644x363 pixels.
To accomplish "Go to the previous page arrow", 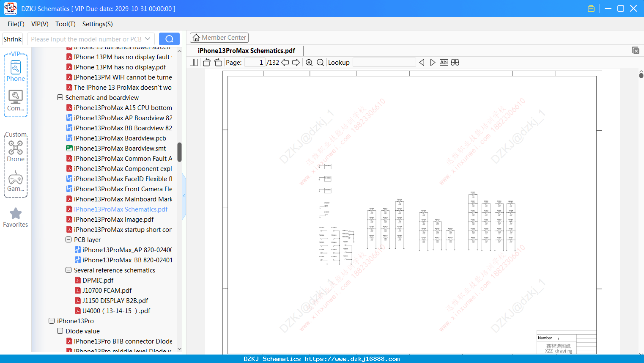I will tap(285, 63).
